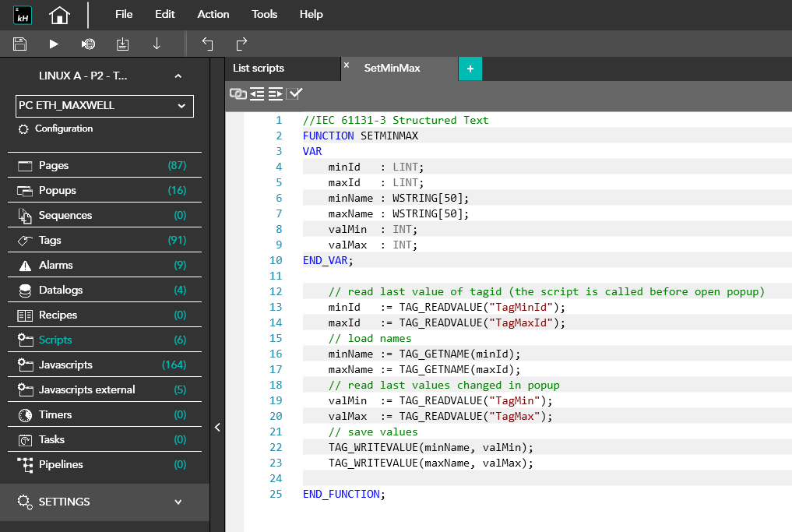
Task: Click the Save icon in toolbar
Action: point(20,44)
